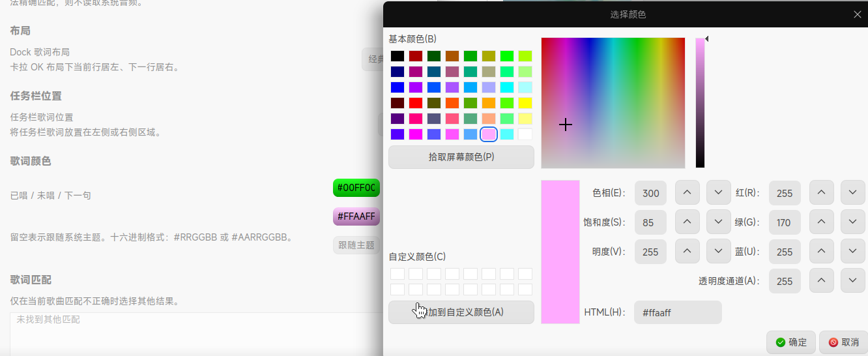
Task: Decrease the green (绿) channel value
Action: coord(853,222)
